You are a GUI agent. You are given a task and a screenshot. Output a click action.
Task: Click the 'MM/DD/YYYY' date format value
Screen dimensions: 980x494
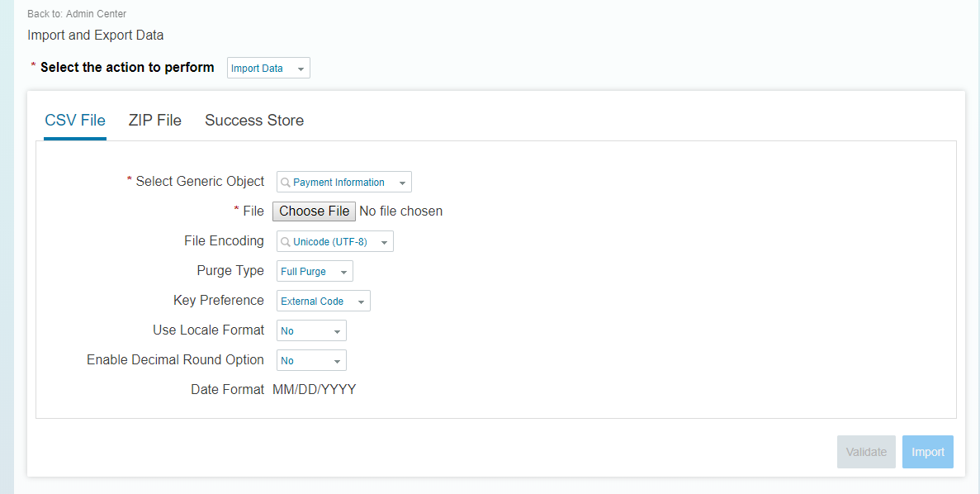pos(315,390)
